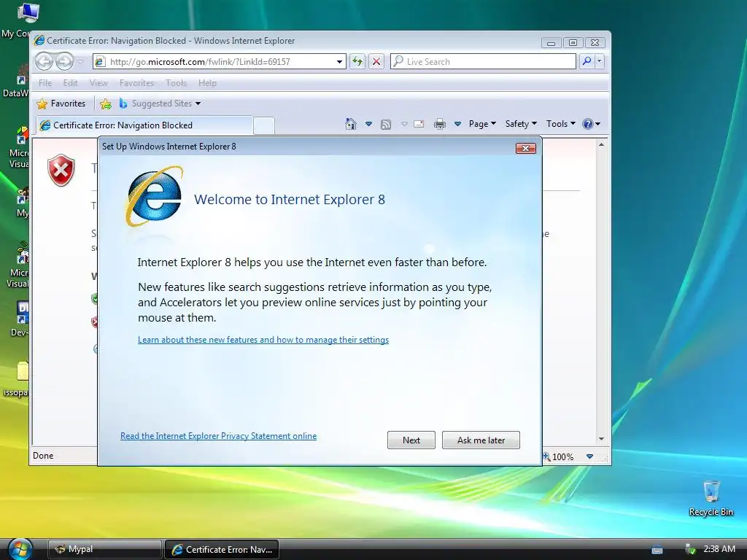This screenshot has width=747, height=560.
Task: Open the Safety command bar menu
Action: [x=521, y=124]
